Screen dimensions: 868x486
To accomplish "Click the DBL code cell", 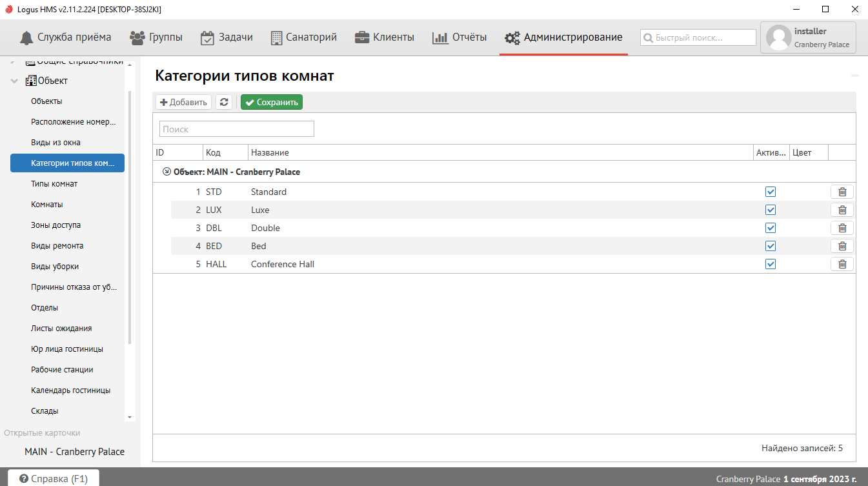I will click(225, 228).
